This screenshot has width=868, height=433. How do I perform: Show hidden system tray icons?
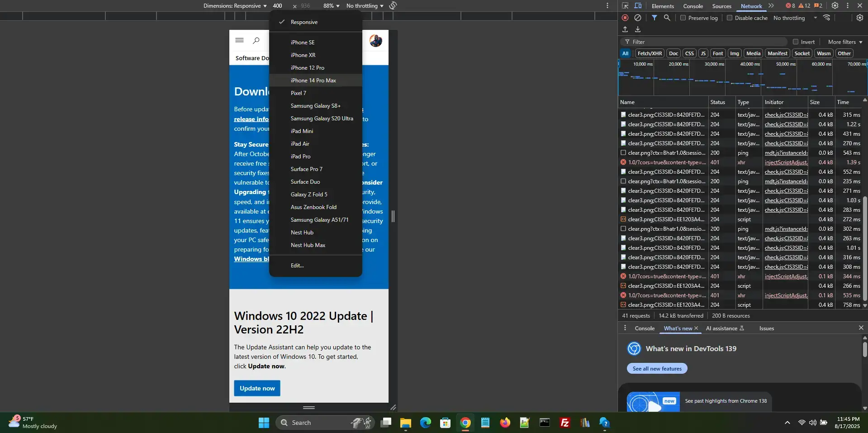click(787, 423)
